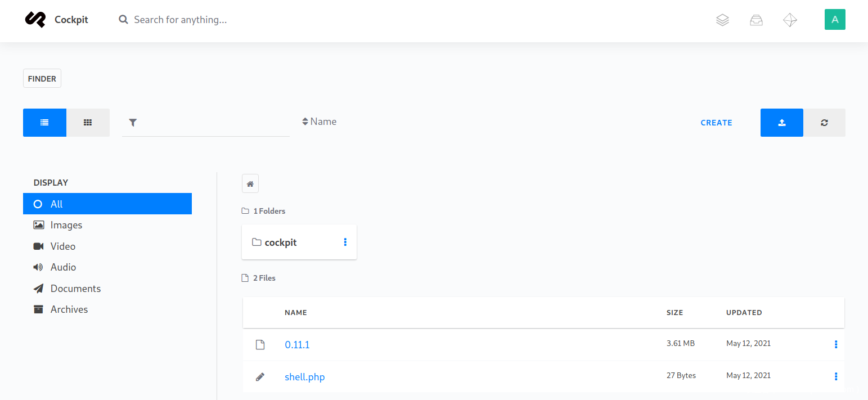Click the Cockpit logo icon
This screenshot has width=868, height=400.
(x=35, y=20)
